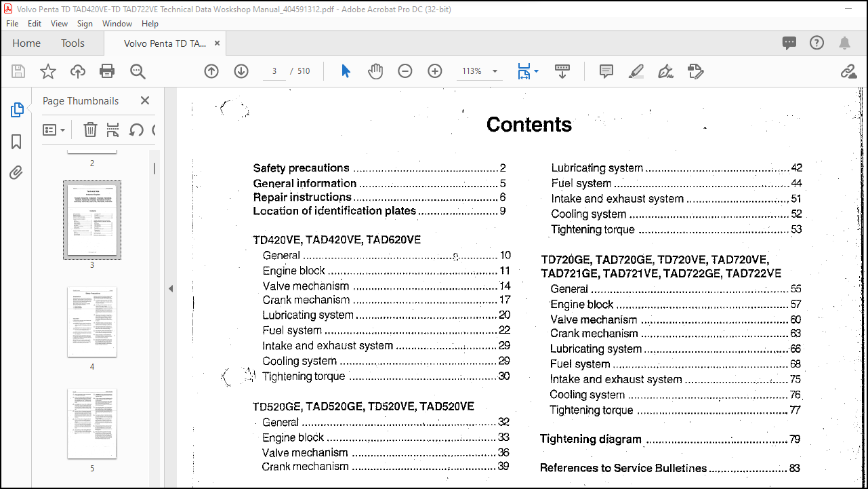The width and height of the screenshot is (868, 489).
Task: Activate the Hand pan tool
Action: click(x=375, y=71)
